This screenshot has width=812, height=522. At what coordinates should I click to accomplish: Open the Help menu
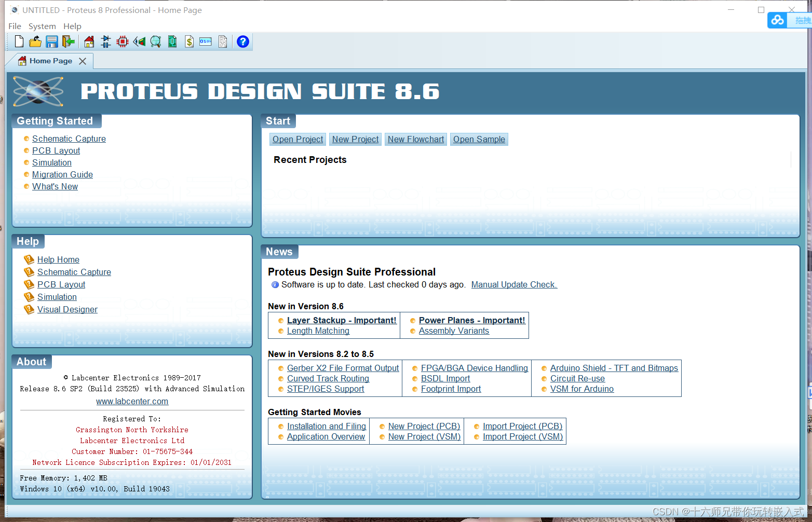tap(72, 26)
